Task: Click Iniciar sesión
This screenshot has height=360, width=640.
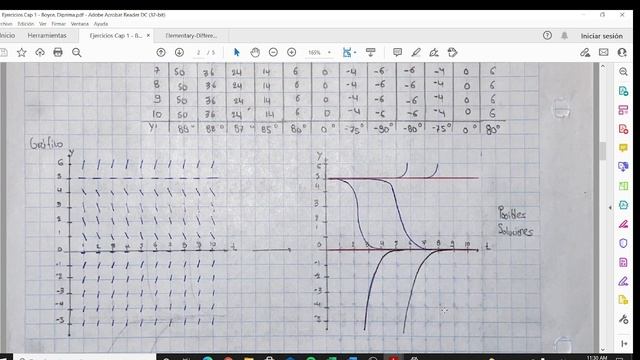Action: [x=602, y=36]
